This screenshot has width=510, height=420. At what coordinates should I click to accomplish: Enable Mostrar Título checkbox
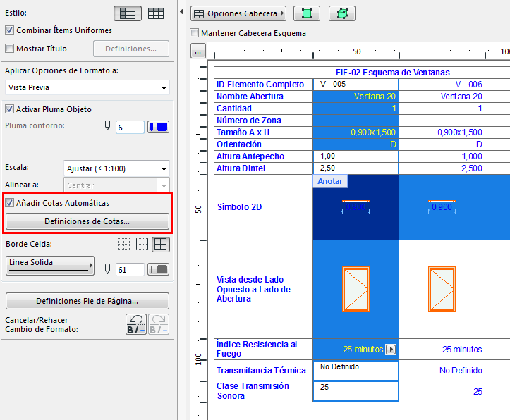pyautogui.click(x=10, y=49)
